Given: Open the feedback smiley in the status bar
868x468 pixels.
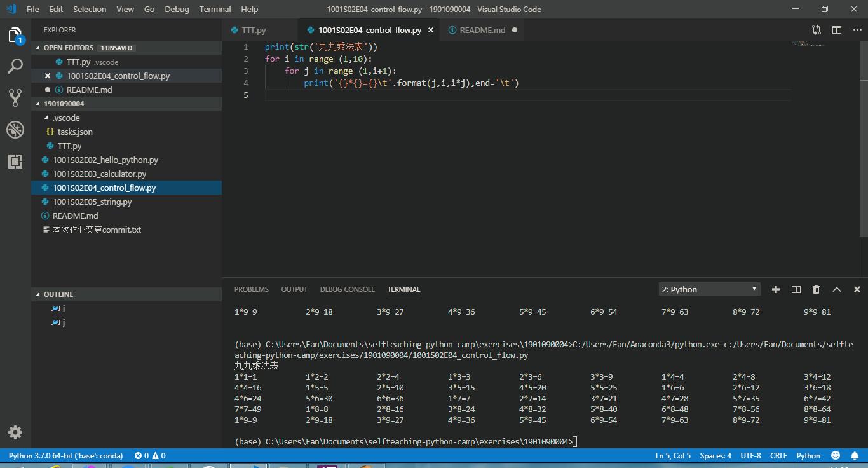Looking at the screenshot, I should click(x=836, y=455).
